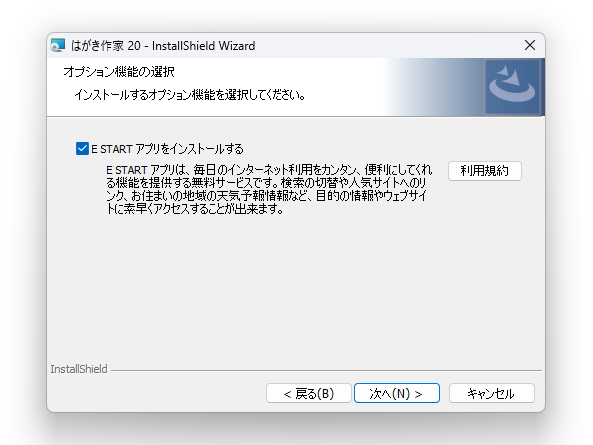Proceed with the 次へ(N) button
593x445 pixels.
(396, 394)
